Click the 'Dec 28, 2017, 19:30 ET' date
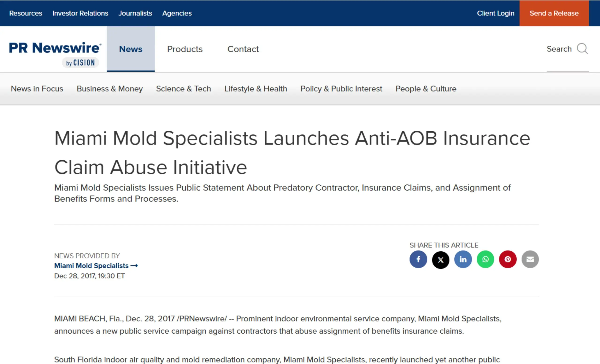The height and width of the screenshot is (364, 600). click(x=89, y=276)
